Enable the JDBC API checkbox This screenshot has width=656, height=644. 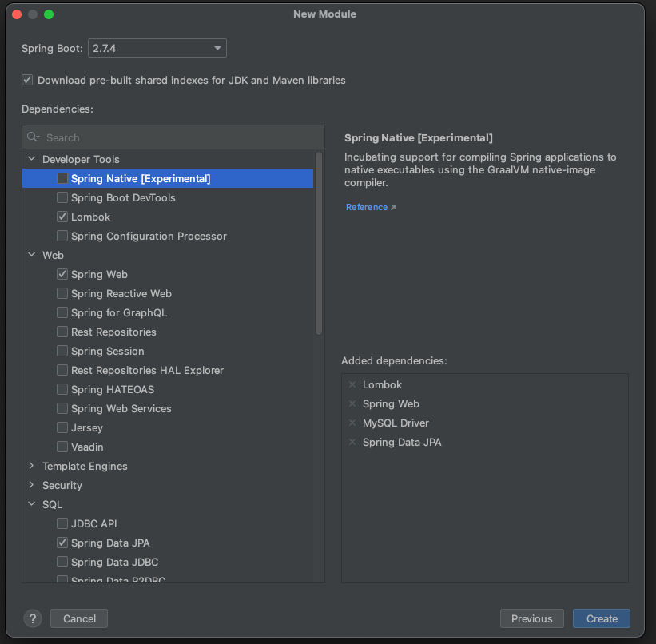(x=62, y=523)
